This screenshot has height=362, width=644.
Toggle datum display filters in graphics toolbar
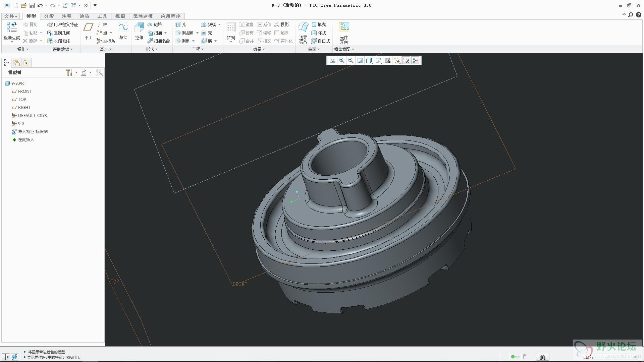[397, 60]
